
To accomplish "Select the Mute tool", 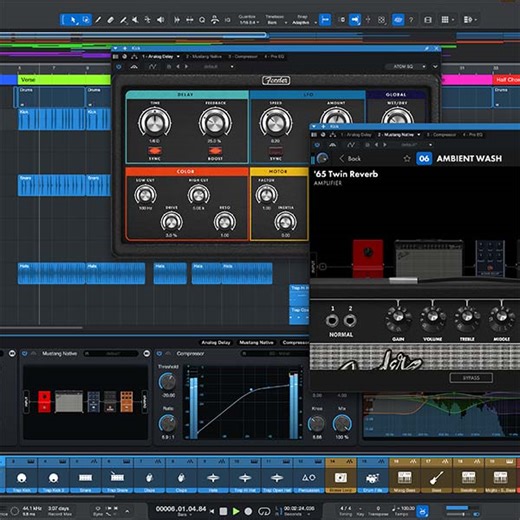I will 135,20.
